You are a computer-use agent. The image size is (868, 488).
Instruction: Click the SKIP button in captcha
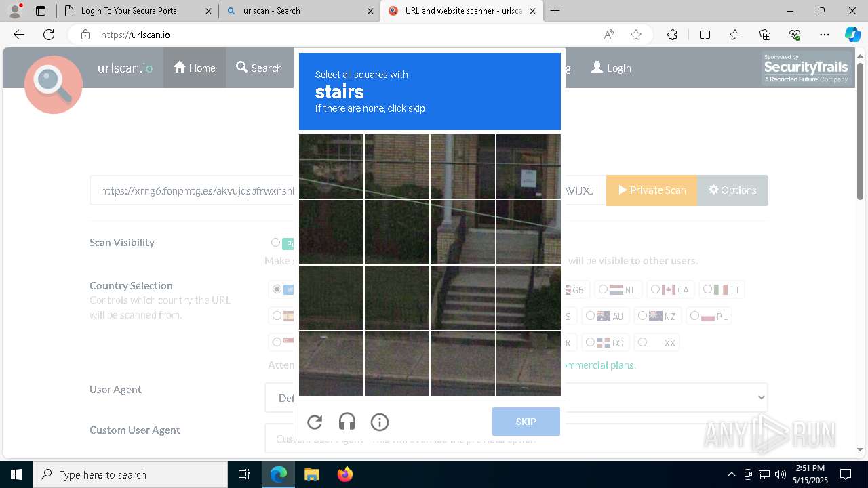pyautogui.click(x=526, y=422)
